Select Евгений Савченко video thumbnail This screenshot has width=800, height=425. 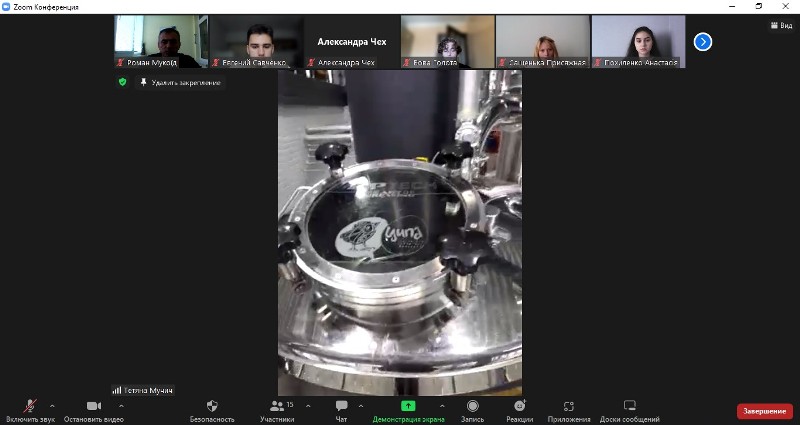256,41
